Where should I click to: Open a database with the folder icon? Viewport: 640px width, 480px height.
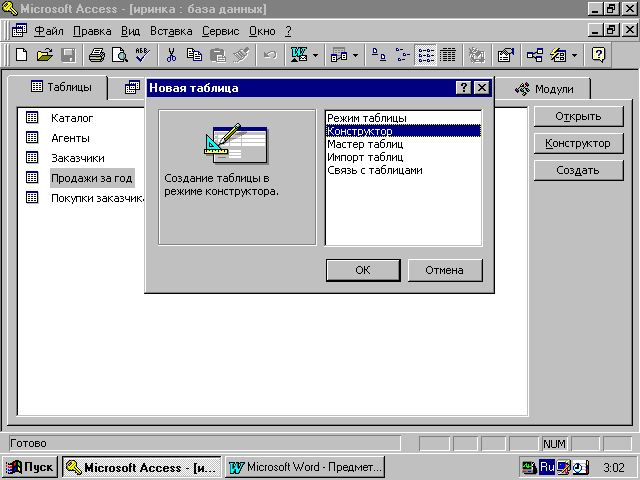click(x=44, y=55)
